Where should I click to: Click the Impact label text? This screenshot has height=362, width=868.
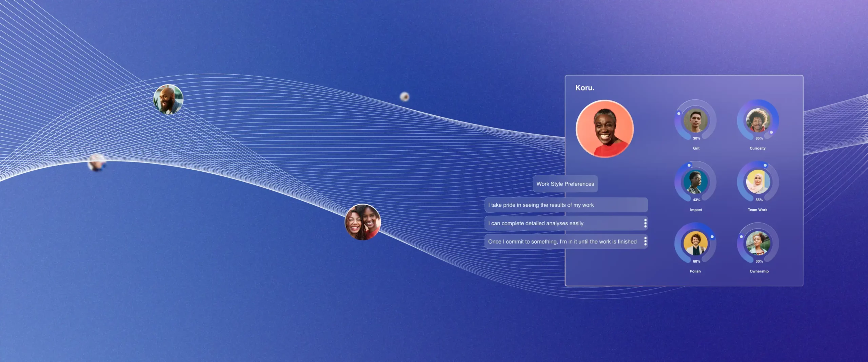click(x=696, y=210)
